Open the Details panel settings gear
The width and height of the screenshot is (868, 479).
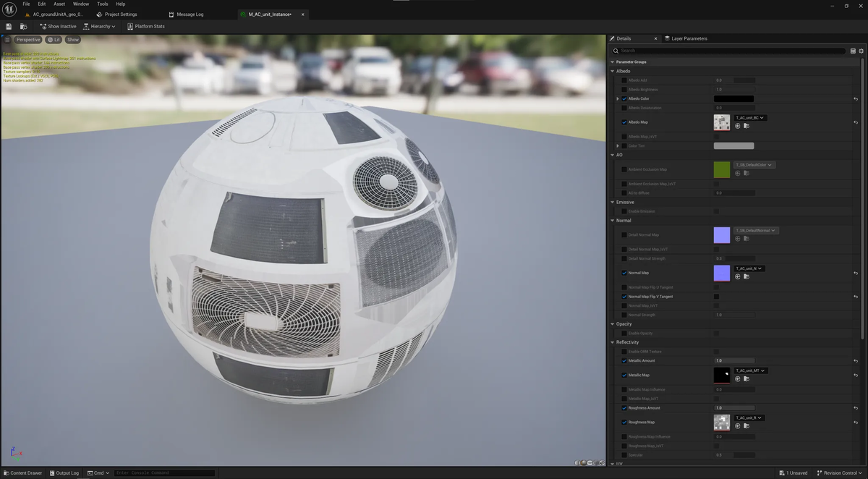tap(861, 51)
